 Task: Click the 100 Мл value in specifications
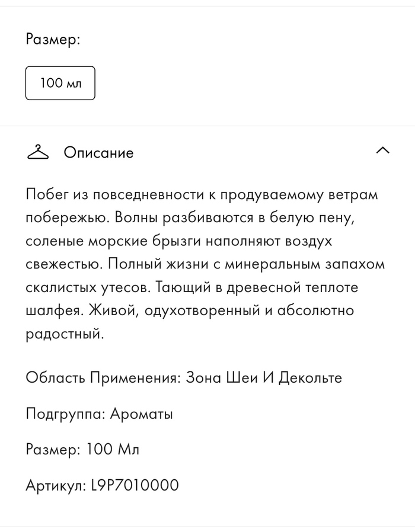(113, 450)
